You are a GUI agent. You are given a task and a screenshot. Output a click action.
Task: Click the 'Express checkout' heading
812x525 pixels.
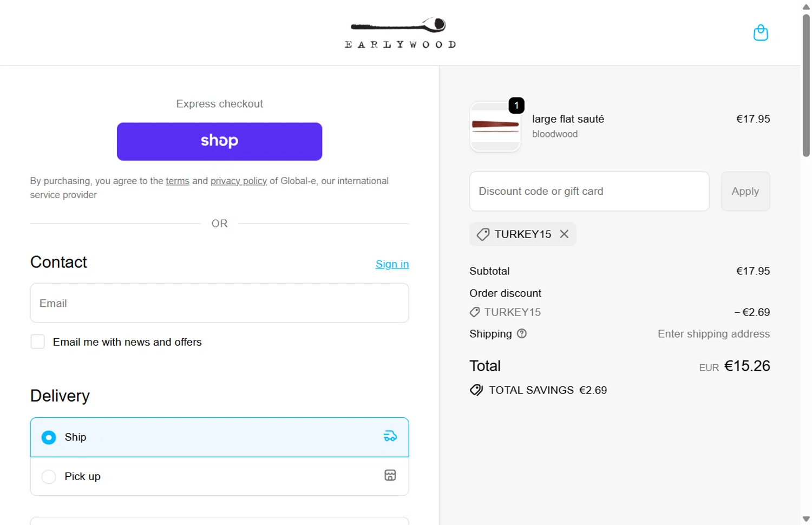(x=219, y=104)
